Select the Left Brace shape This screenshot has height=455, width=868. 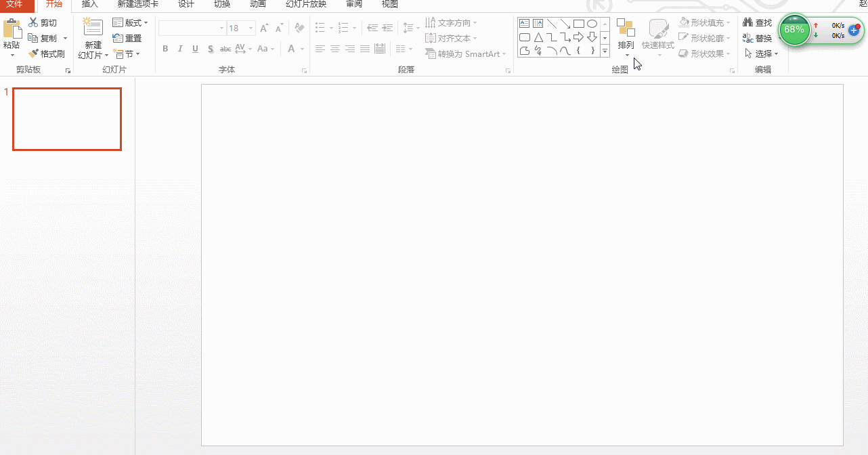(x=579, y=50)
